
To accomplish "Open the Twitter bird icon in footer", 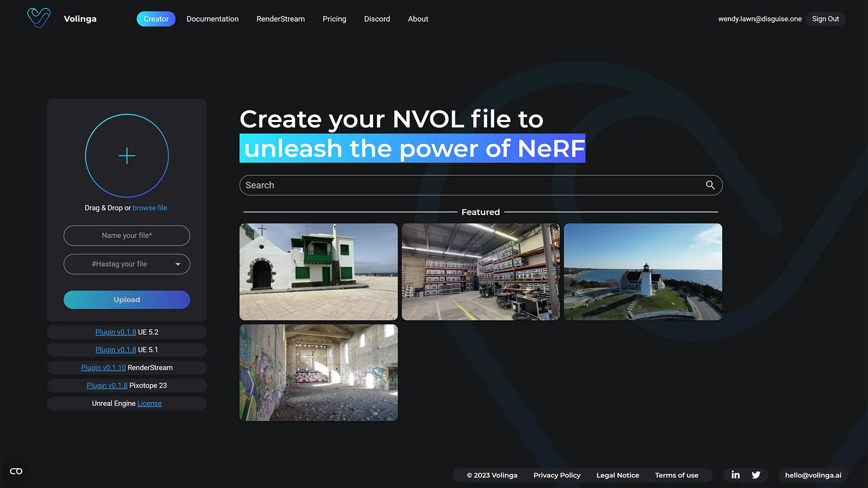I will (756, 475).
